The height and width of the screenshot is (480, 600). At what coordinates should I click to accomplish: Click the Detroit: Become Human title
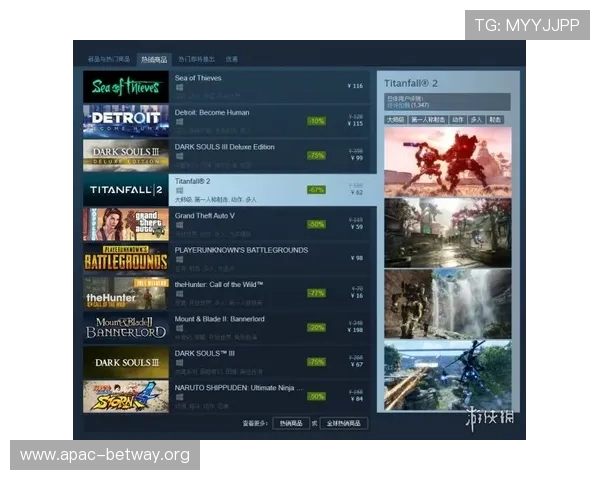click(x=212, y=113)
